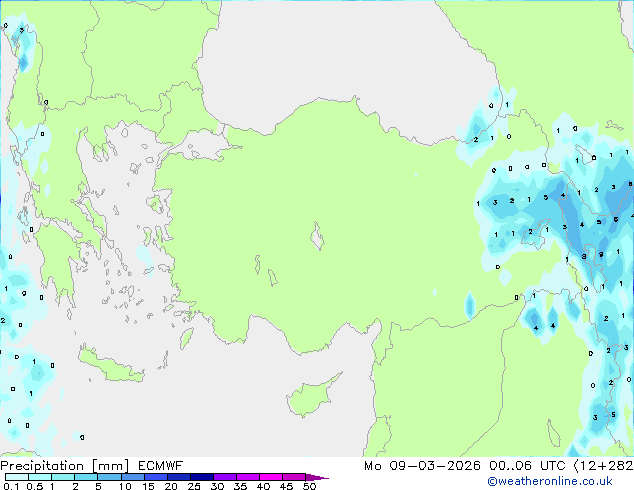
Task: Choose the 25–30 mm navy legend swatch
Action: point(201,477)
